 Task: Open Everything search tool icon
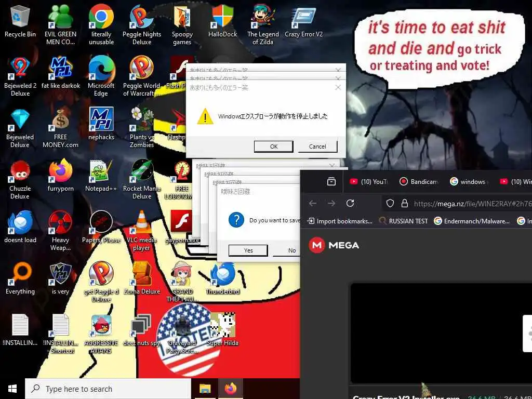tap(20, 278)
